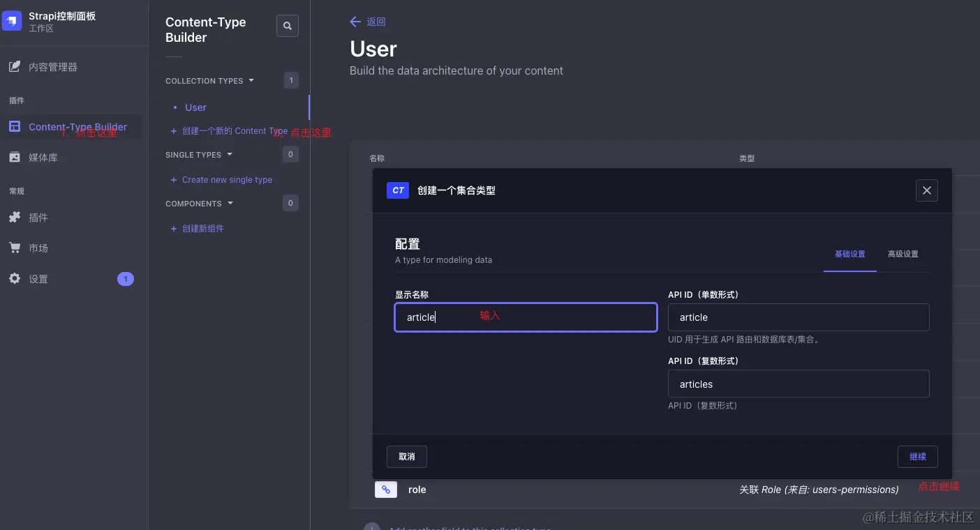Switch to the 高级设置 tab
The image size is (980, 530).
(903, 254)
